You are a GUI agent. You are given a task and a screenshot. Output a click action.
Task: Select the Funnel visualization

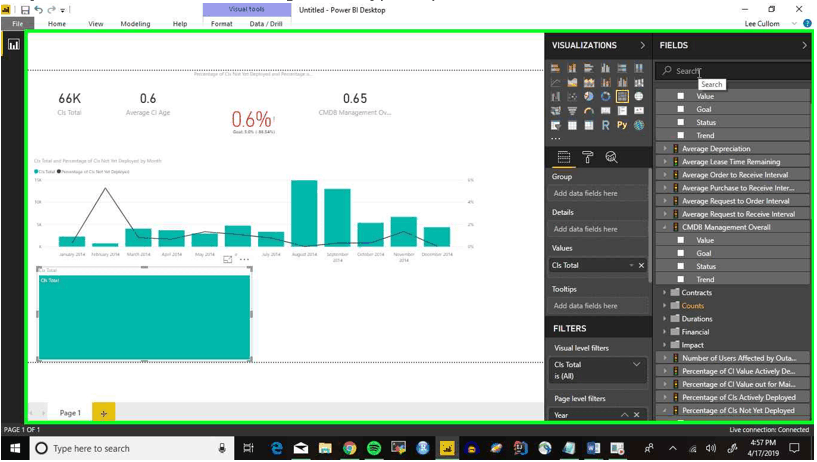pyautogui.click(x=572, y=110)
